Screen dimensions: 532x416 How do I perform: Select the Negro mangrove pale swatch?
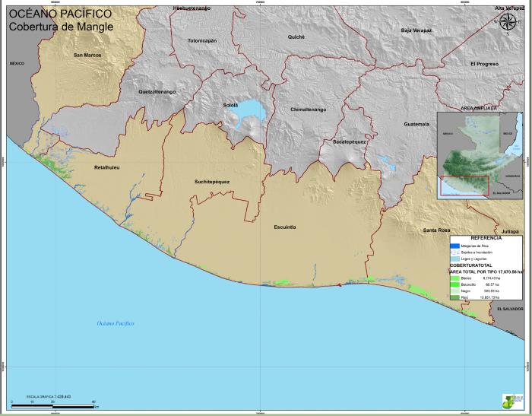454,291
